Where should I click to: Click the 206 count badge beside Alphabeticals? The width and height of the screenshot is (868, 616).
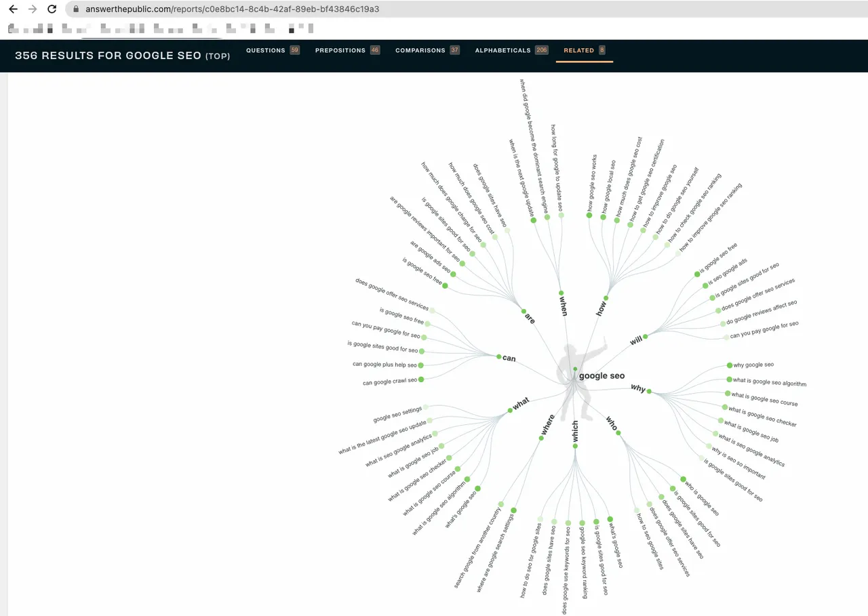(541, 50)
